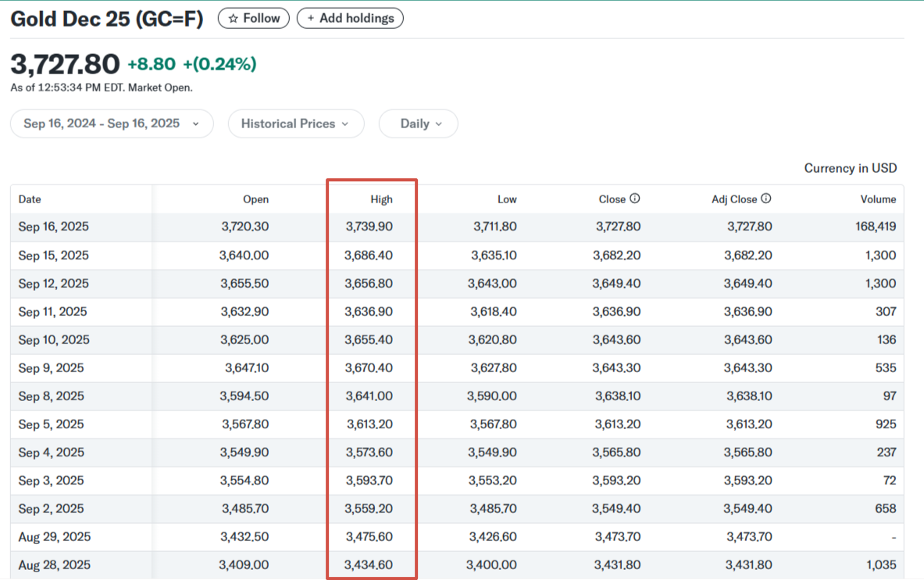Click the High value 3,655.40
The height and width of the screenshot is (580, 924).
369,340
